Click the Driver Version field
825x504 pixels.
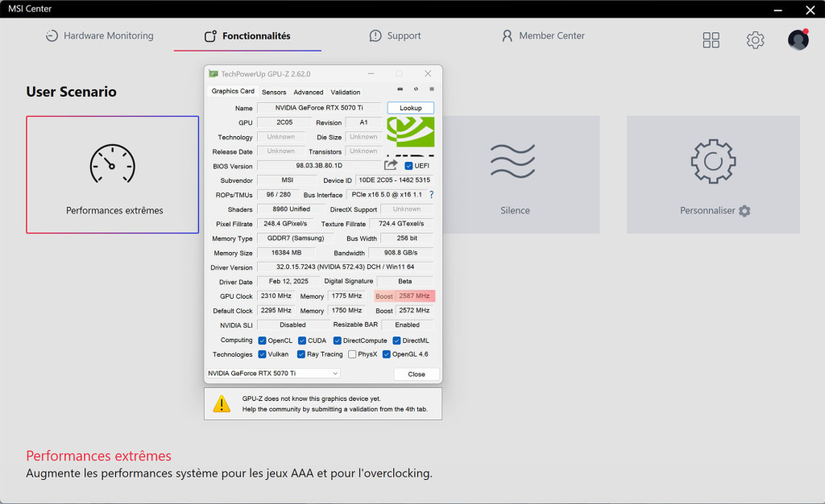coord(345,267)
